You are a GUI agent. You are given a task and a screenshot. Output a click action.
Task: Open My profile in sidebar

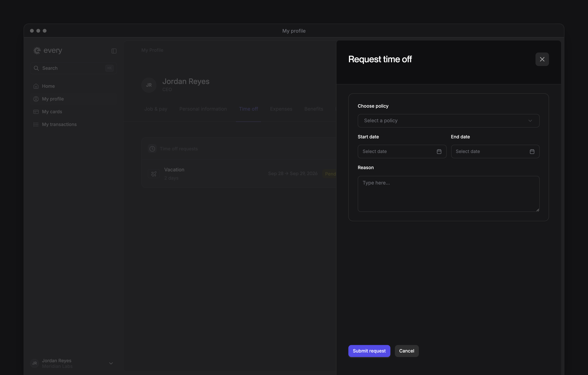point(73,99)
